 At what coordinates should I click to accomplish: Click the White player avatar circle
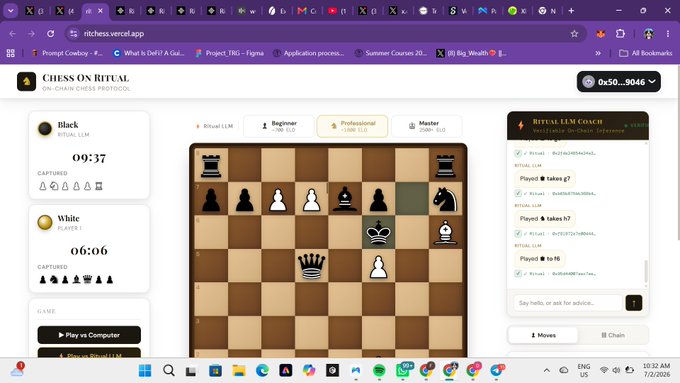(45, 222)
